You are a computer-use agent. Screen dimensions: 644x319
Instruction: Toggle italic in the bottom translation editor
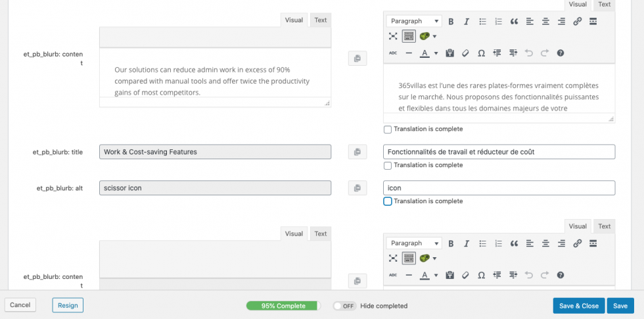(x=467, y=243)
